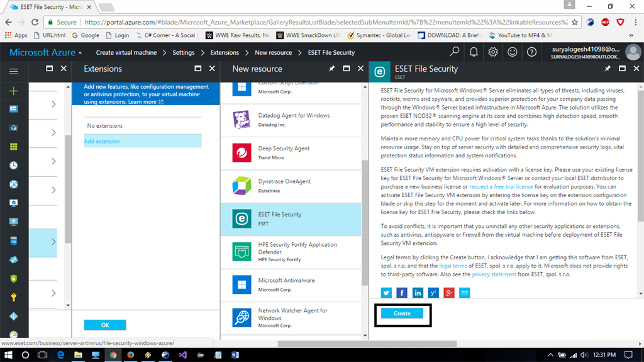The image size is (644, 362).
Task: Open Azure notifications bell
Action: click(x=474, y=52)
